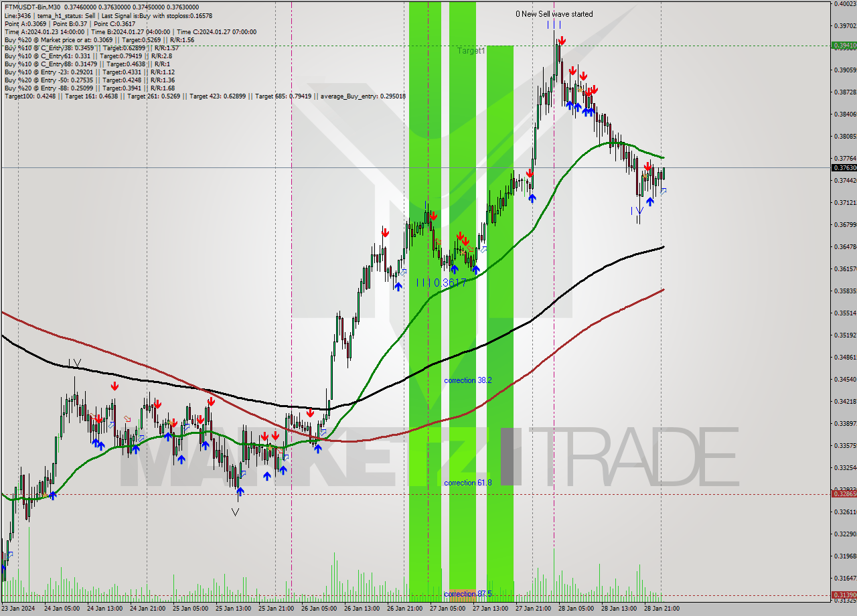Click the 0.35192 price axis value

click(x=845, y=335)
